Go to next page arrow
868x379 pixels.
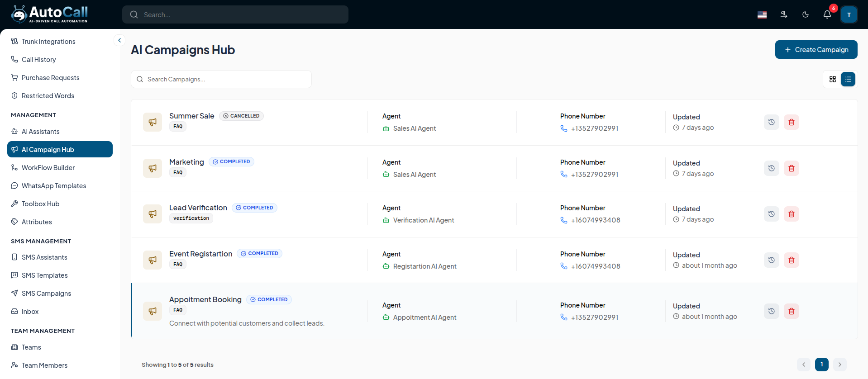[840, 365]
